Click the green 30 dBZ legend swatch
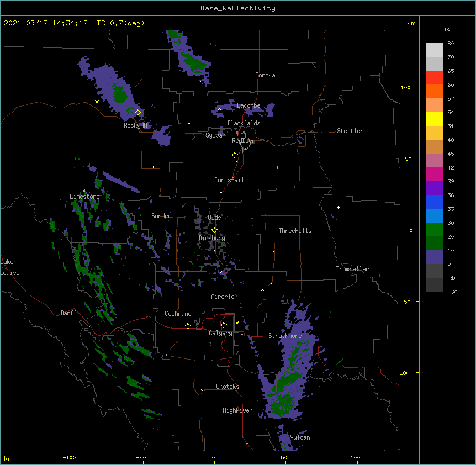 pos(434,230)
